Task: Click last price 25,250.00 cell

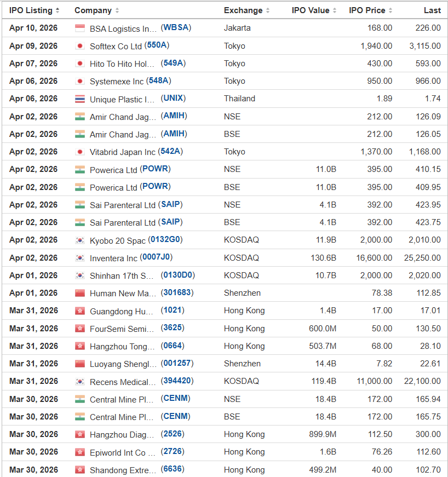Action: click(x=422, y=258)
